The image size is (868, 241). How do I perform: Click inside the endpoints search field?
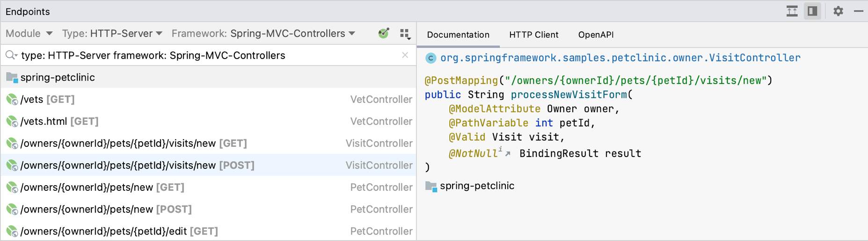point(211,55)
